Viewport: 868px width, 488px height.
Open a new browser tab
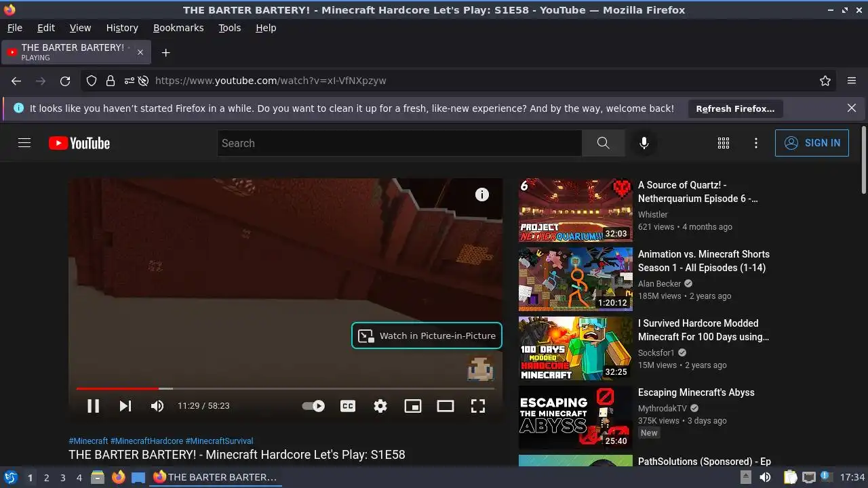click(x=165, y=52)
